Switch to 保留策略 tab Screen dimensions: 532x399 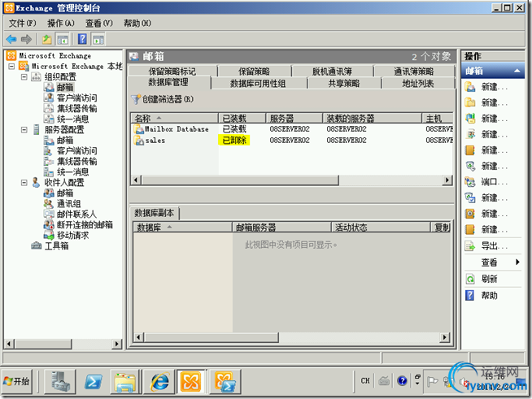click(x=254, y=72)
